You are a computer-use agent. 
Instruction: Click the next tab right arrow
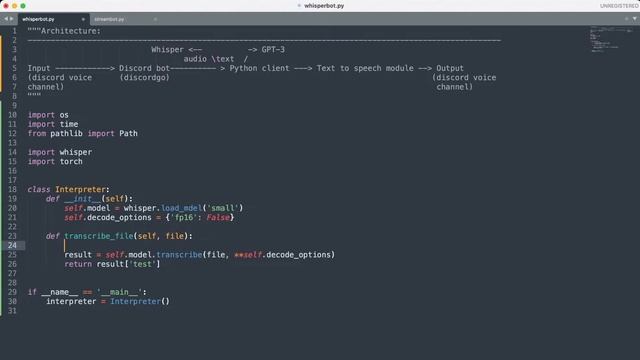click(x=11, y=19)
